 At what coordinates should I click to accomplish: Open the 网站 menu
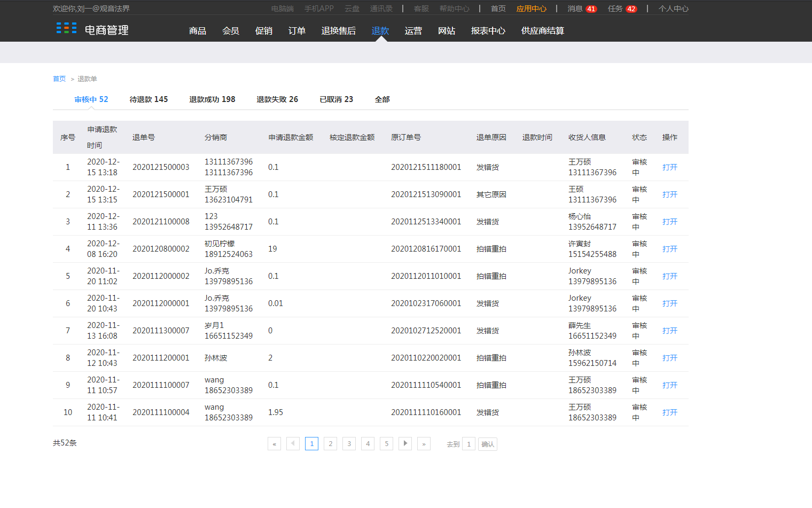[x=447, y=31]
